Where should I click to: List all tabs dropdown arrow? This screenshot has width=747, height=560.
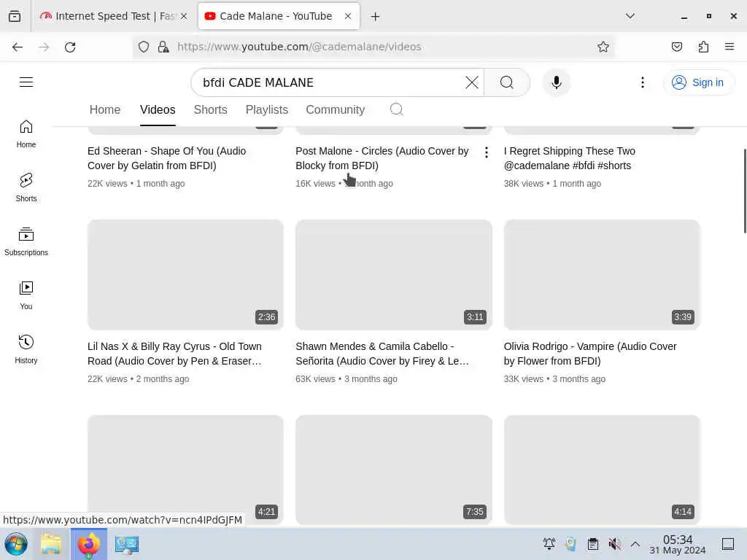tap(630, 16)
